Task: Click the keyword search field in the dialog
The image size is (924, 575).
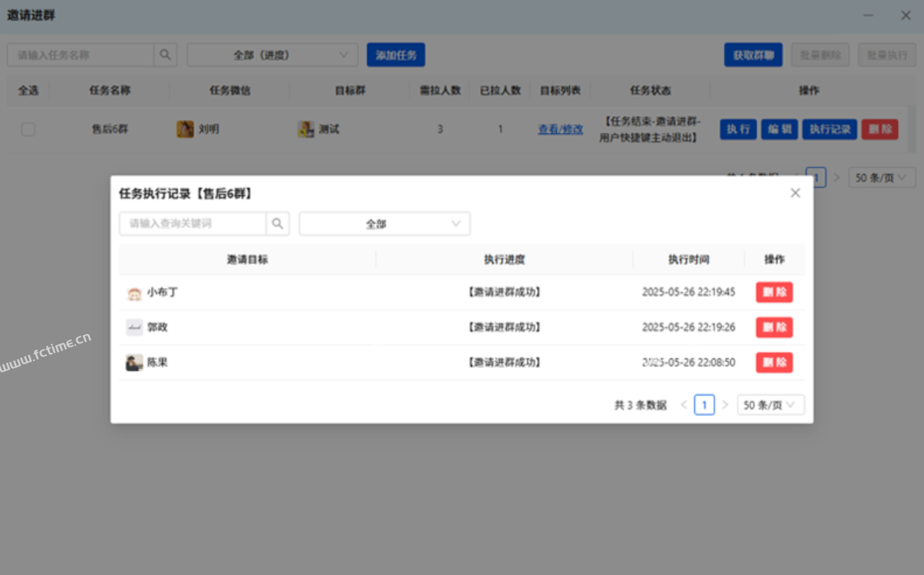Action: [x=192, y=224]
